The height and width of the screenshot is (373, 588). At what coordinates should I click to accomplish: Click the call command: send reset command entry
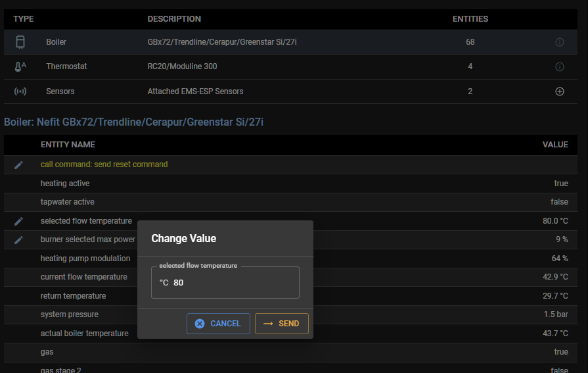(x=104, y=164)
